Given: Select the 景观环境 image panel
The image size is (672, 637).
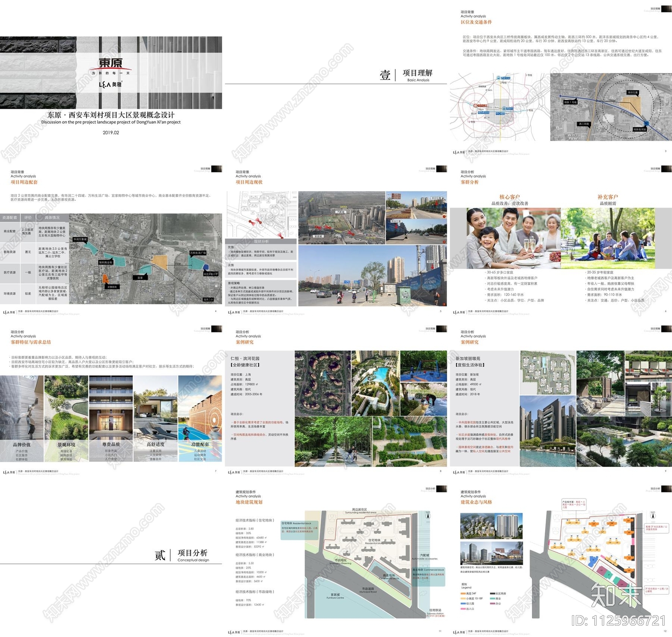Looking at the screenshot, I should click(x=66, y=419).
